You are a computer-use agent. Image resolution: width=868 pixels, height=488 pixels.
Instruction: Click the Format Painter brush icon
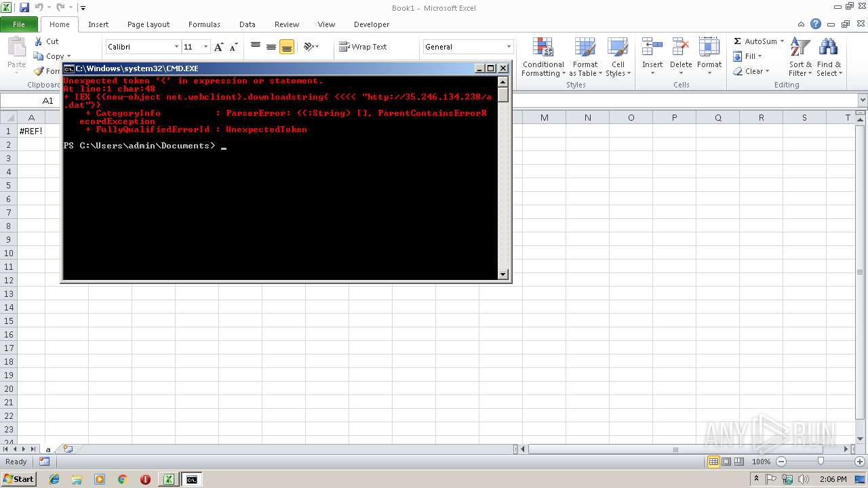click(39, 71)
